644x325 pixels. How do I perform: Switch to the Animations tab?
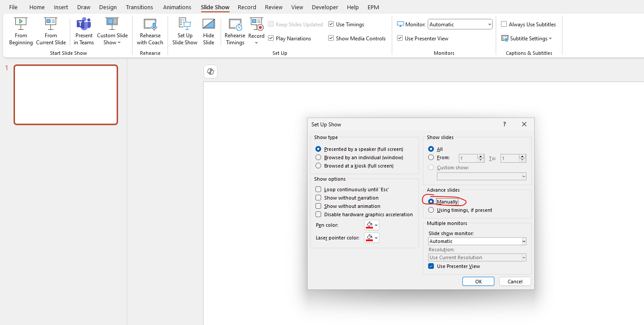pos(177,7)
